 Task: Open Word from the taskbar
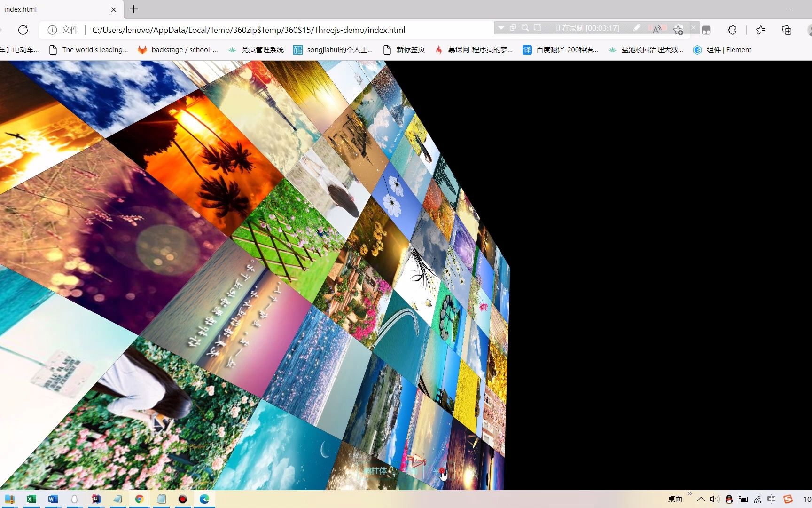click(53, 499)
